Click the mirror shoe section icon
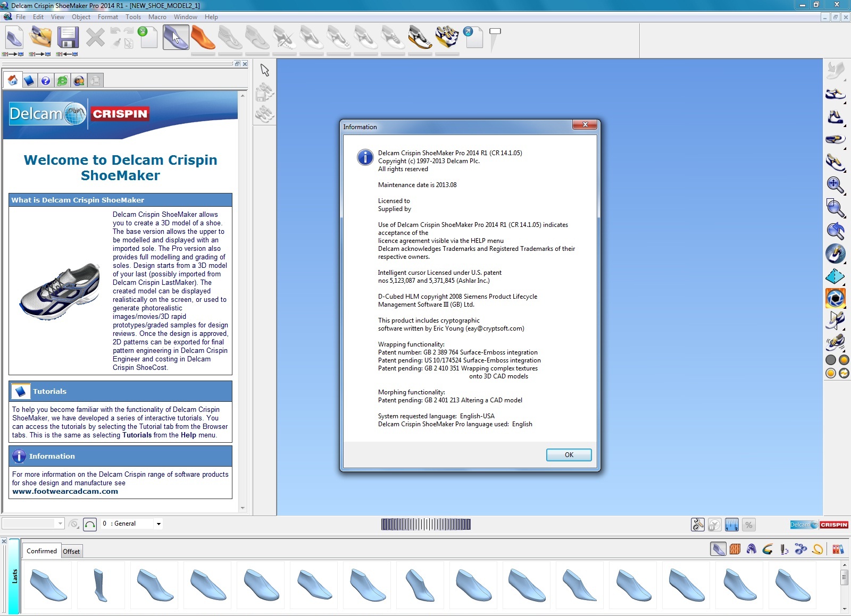This screenshot has width=851, height=616. tap(835, 320)
